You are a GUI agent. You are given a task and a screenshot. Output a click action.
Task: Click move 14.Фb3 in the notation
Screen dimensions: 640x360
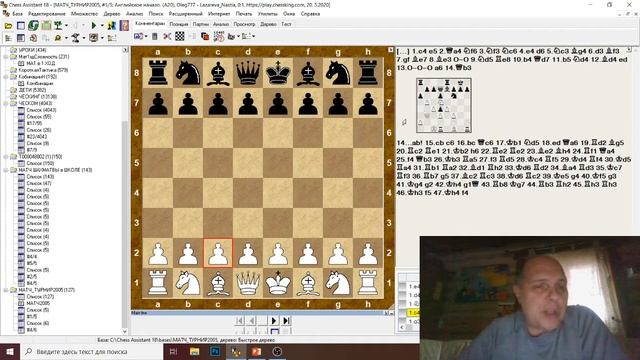(x=458, y=68)
